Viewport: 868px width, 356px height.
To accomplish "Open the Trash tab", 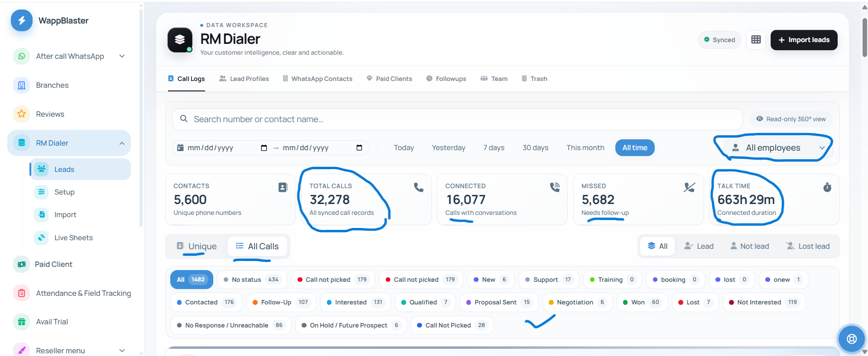I will 534,79.
